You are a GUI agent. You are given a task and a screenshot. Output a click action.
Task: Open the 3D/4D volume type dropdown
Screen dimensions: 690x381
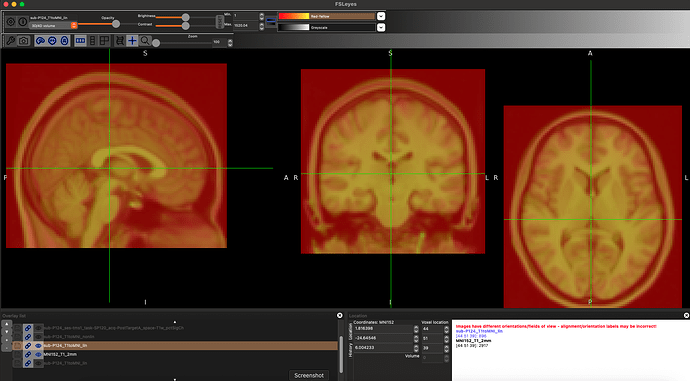53,26
